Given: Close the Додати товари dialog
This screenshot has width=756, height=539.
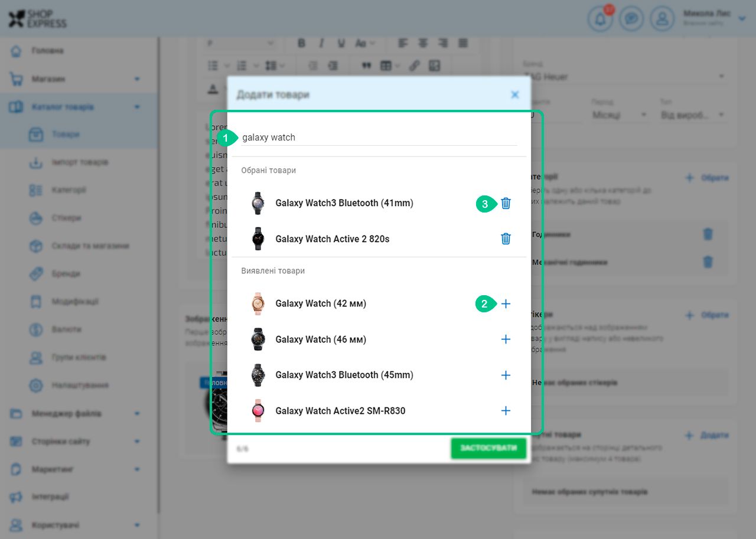Looking at the screenshot, I should pos(515,94).
